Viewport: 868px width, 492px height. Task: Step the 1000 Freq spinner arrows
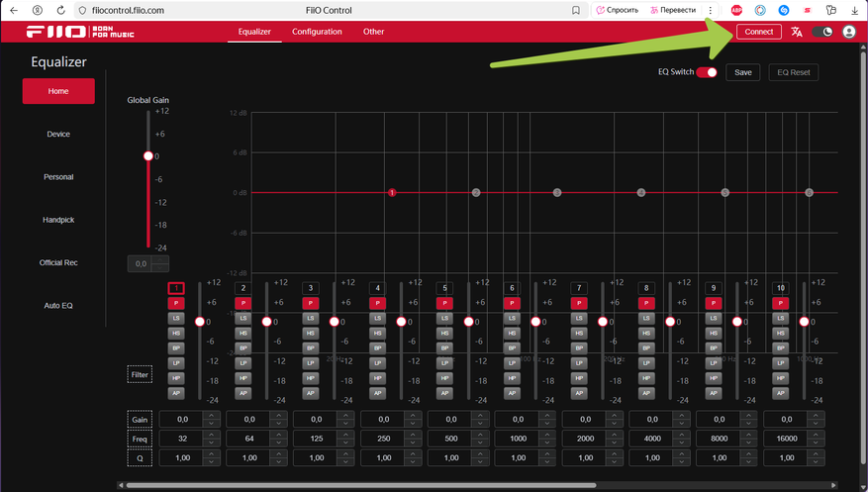[x=547, y=439]
